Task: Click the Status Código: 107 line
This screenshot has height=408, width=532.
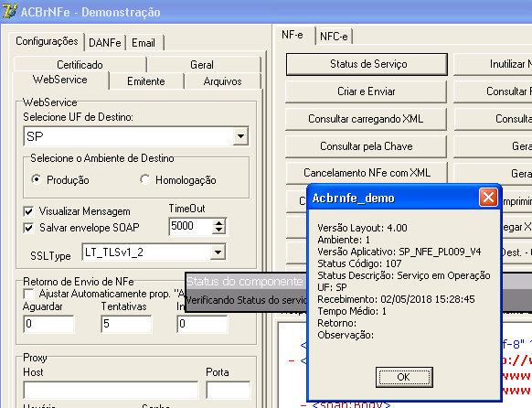Action: (359, 263)
